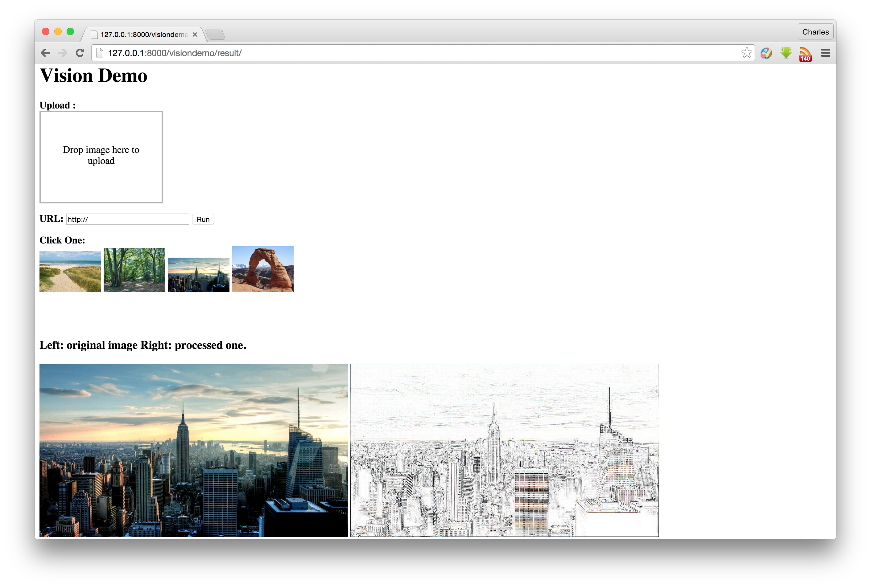Close the 127.0.0.1:8000/visiondemo tab
Screen dimensions: 871x588
(x=195, y=35)
